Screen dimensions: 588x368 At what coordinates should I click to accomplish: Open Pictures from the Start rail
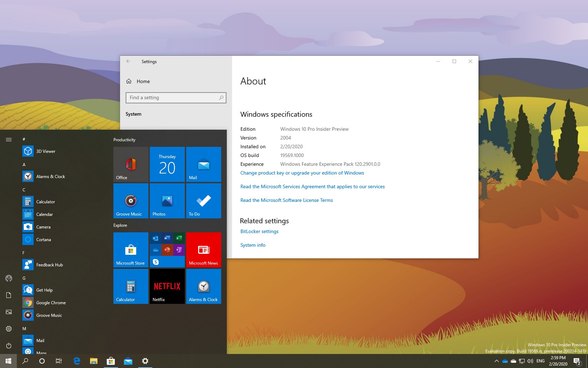pos(9,312)
